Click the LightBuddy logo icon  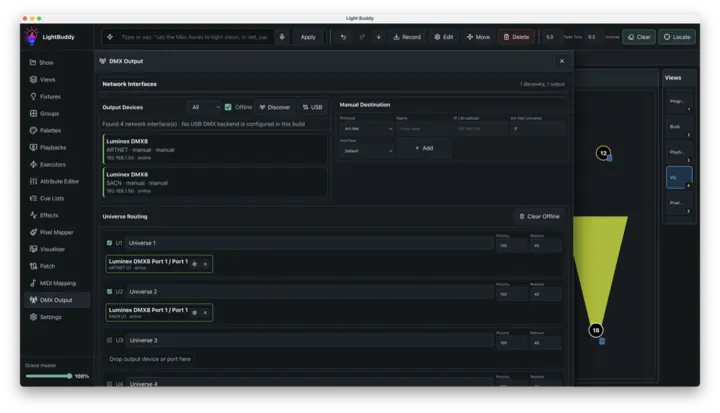(32, 36)
